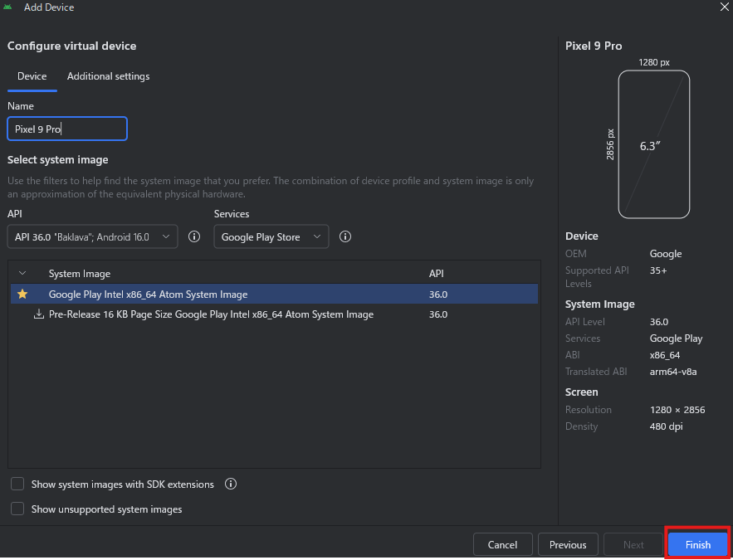Go back with the Previous button
Image resolution: width=733 pixels, height=560 pixels.
pyautogui.click(x=568, y=544)
